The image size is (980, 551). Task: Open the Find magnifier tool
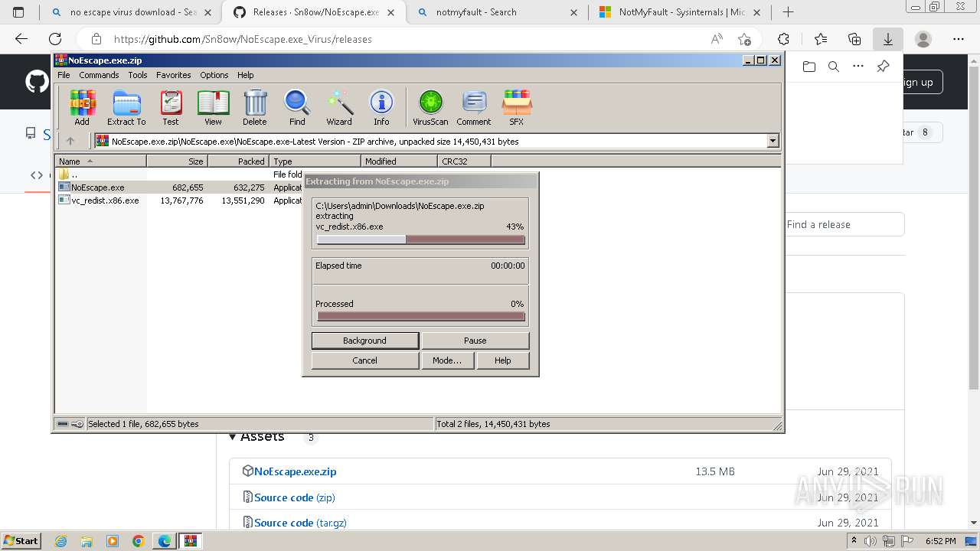click(x=297, y=107)
